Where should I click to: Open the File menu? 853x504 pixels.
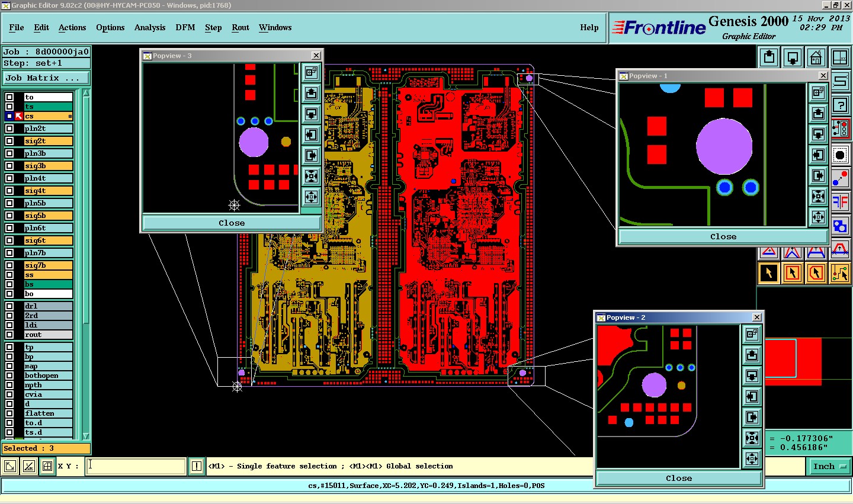(x=17, y=27)
